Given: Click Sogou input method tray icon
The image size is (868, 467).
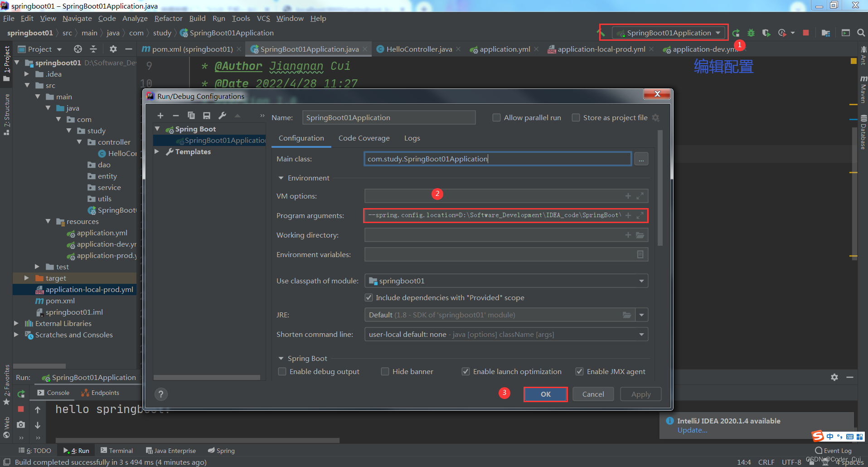Looking at the screenshot, I should click(x=818, y=437).
